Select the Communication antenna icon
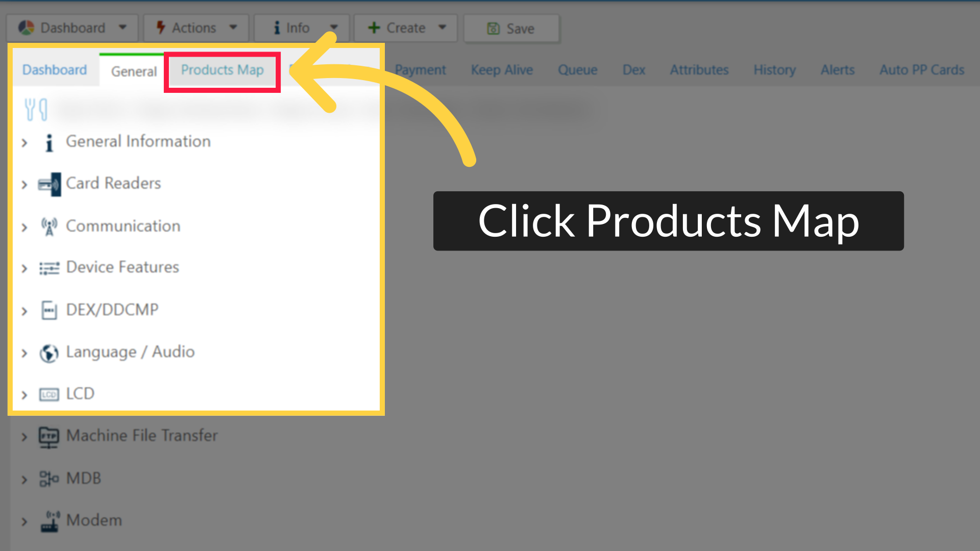This screenshot has height=551, width=980. pos(49,227)
